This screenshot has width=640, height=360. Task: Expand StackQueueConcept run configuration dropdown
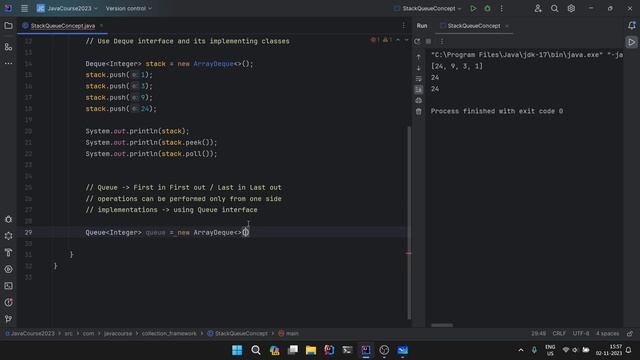(x=428, y=8)
